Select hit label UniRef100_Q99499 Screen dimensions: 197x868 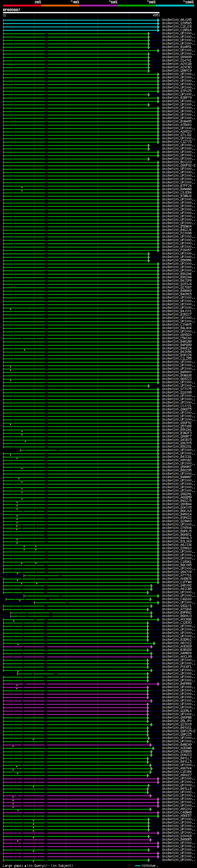(177, 57)
